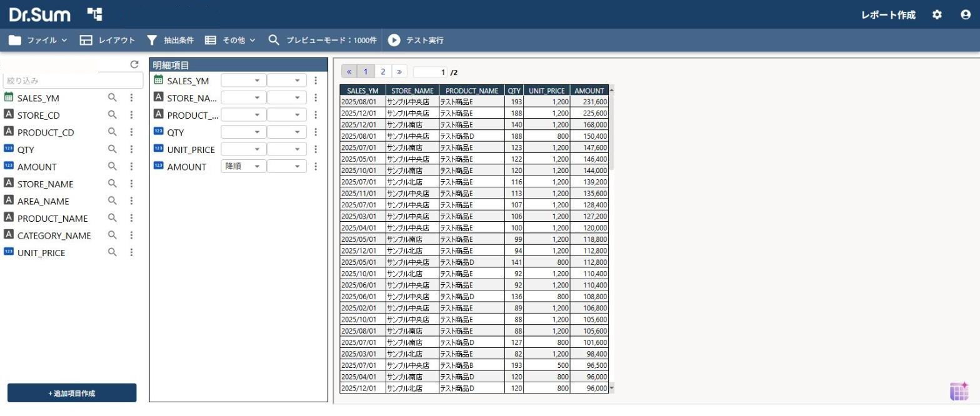Open more options for UNIT_PRICE in field list
Image resolution: width=980 pixels, height=416 pixels.
[x=131, y=252]
